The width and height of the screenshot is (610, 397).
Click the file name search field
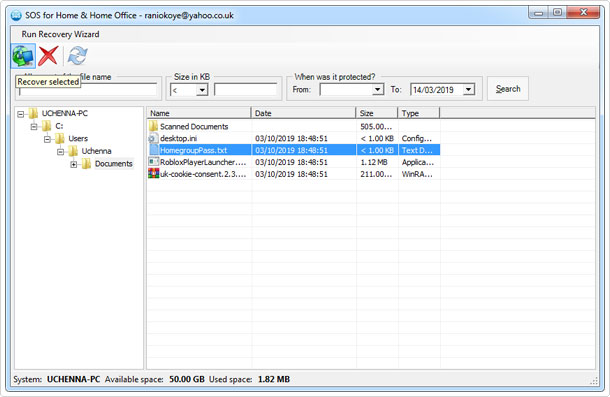point(88,90)
